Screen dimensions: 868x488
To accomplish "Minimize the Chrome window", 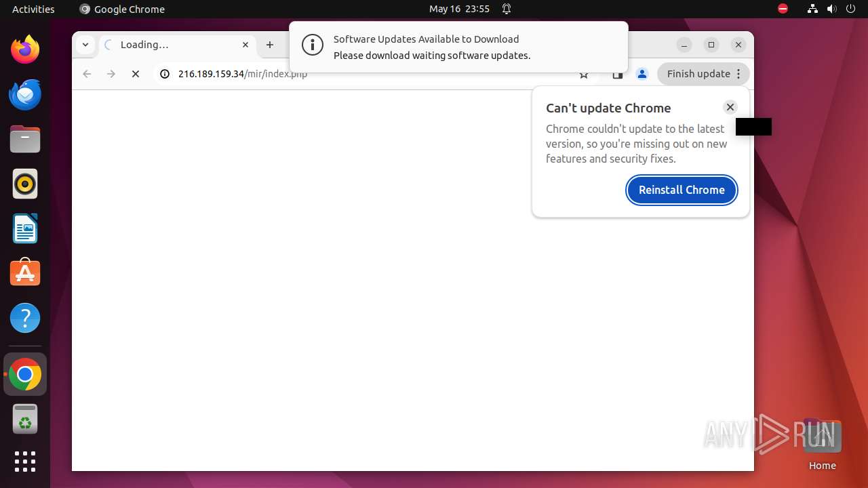I will pyautogui.click(x=684, y=45).
